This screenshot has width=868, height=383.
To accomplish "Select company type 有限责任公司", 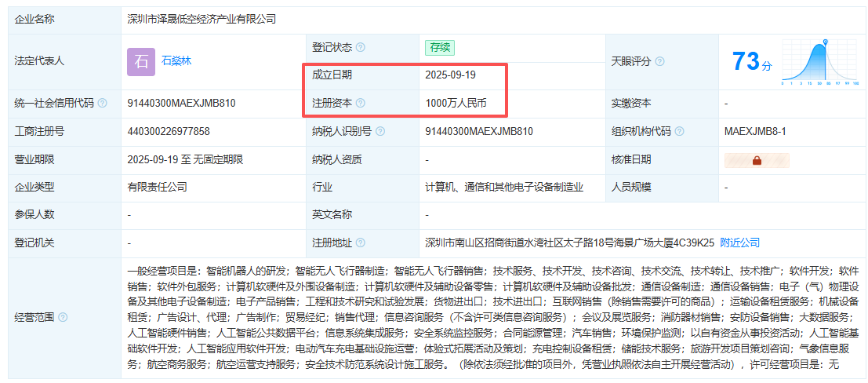I will [158, 188].
